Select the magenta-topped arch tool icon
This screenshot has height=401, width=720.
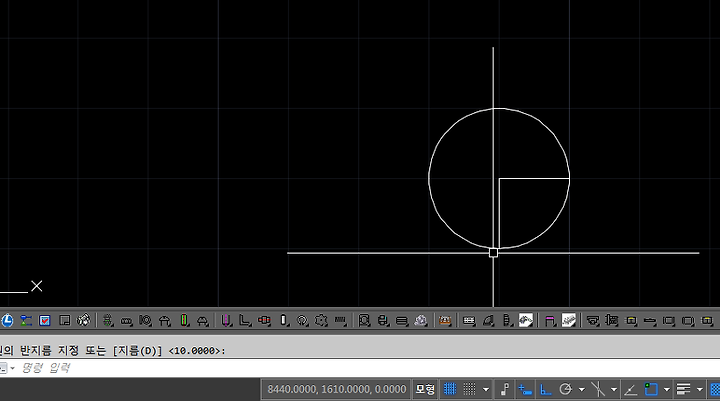click(550, 320)
